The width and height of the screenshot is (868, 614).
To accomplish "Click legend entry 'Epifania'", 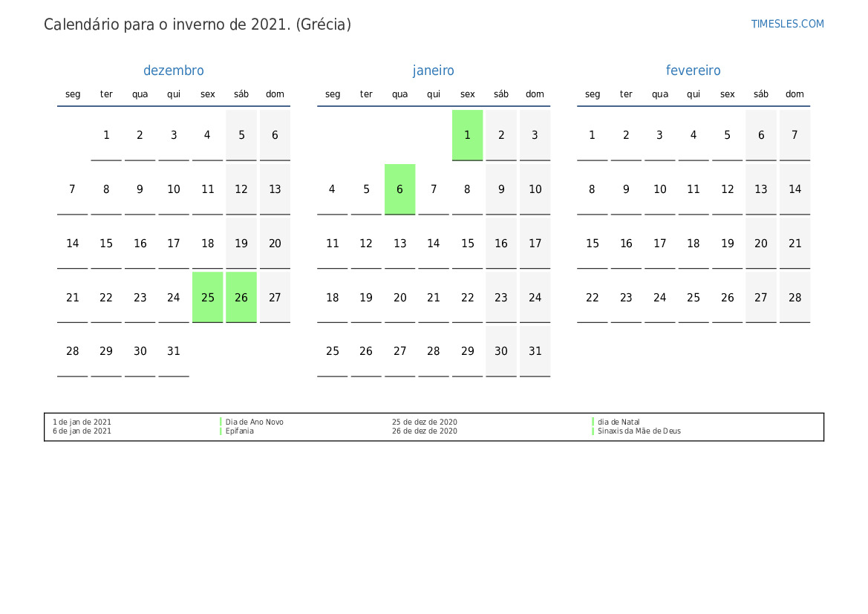I will coord(239,431).
